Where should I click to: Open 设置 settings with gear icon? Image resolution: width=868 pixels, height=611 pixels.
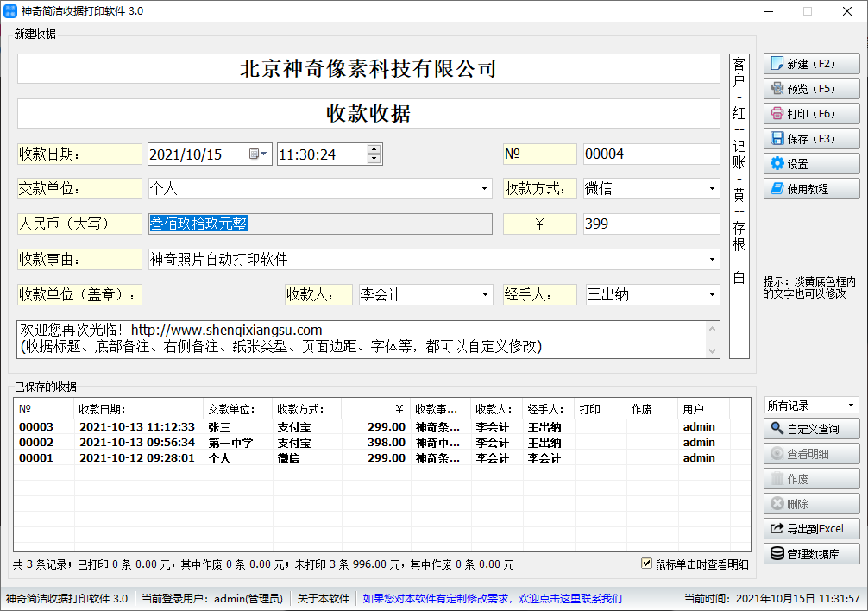pyautogui.click(x=812, y=164)
